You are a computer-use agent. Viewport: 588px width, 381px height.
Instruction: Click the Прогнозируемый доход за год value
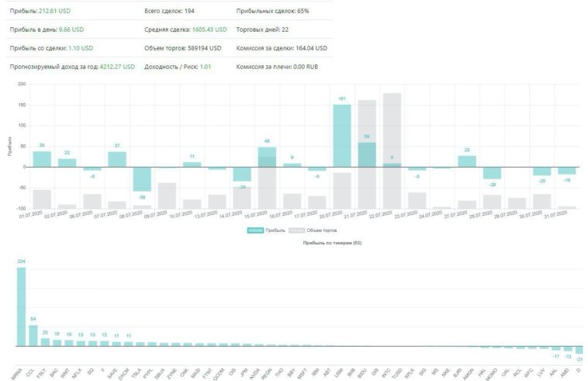click(x=117, y=67)
